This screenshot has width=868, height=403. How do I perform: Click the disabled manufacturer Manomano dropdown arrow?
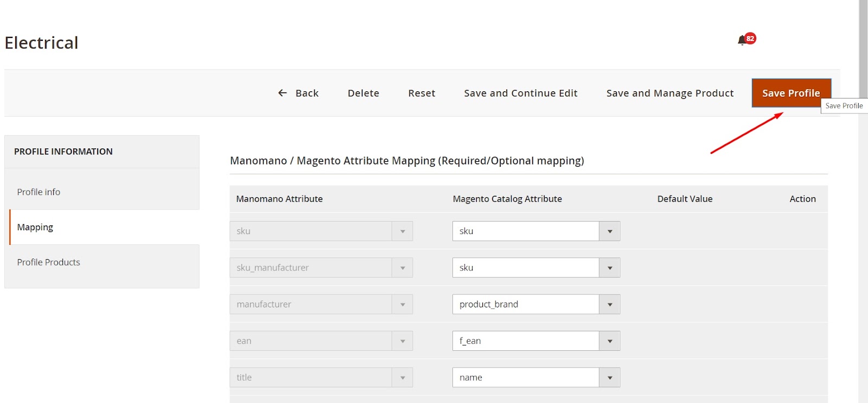click(403, 304)
